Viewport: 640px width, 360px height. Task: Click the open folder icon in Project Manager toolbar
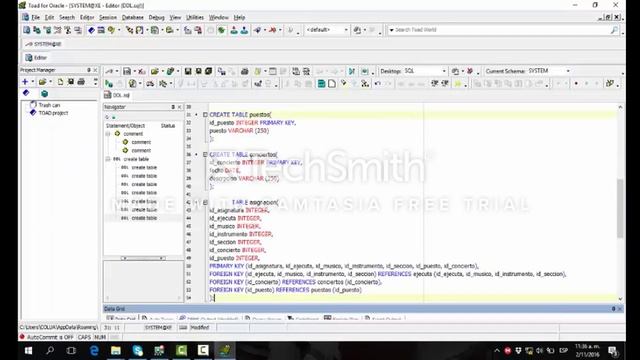[42, 82]
